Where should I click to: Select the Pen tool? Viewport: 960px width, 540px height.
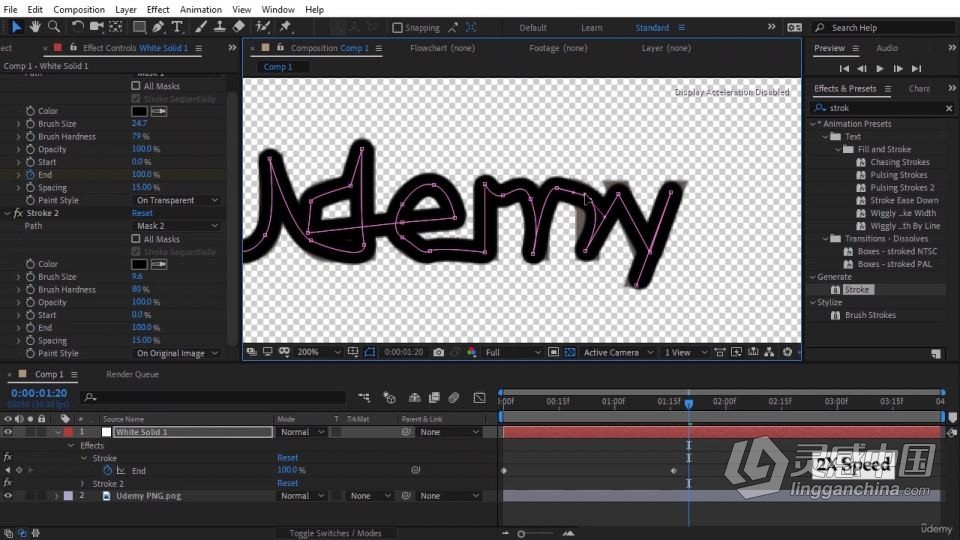158,26
